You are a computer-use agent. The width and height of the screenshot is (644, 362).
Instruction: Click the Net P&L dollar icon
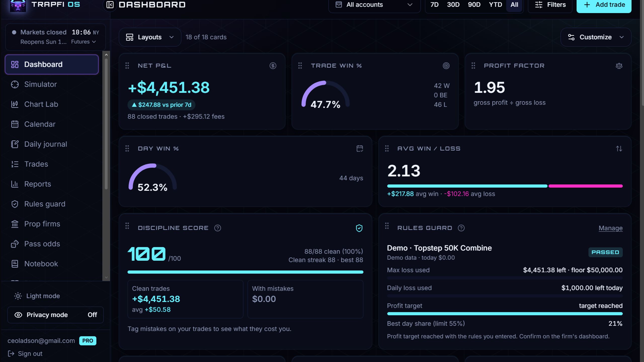273,66
